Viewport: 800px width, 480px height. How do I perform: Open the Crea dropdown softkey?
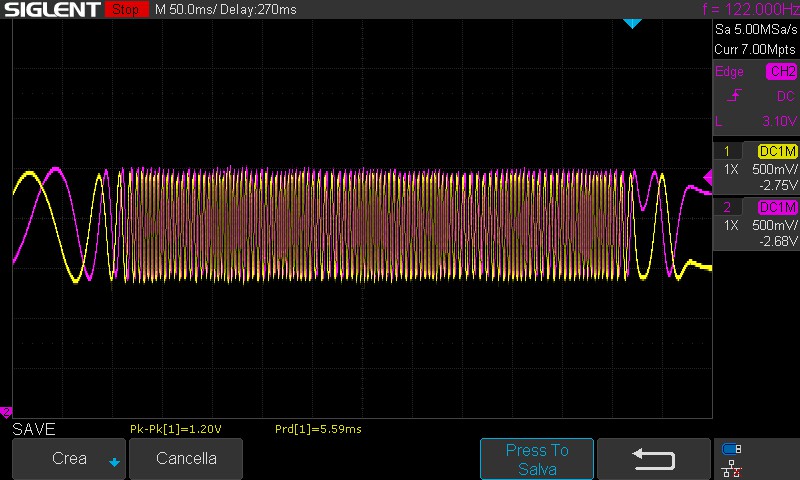pyautogui.click(x=69, y=459)
